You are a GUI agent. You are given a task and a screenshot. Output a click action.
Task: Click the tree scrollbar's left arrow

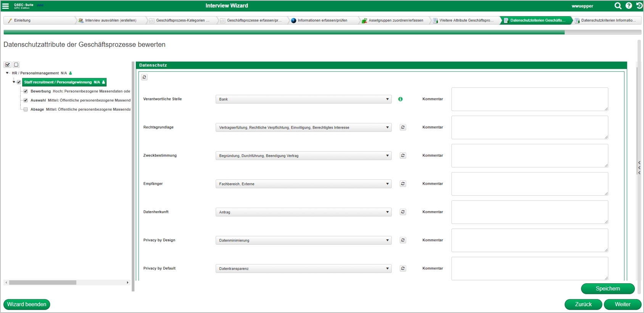(6, 283)
